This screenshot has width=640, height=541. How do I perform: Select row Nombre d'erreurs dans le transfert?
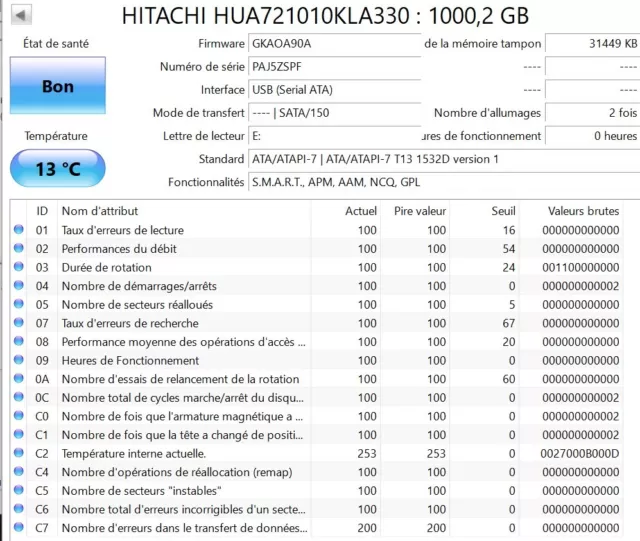tap(316, 528)
